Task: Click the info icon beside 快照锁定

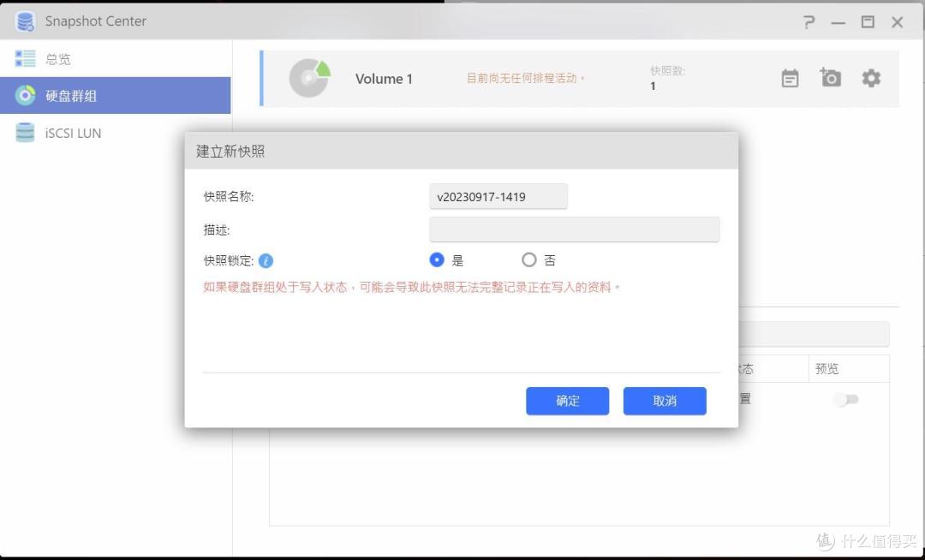Action: coord(266,260)
